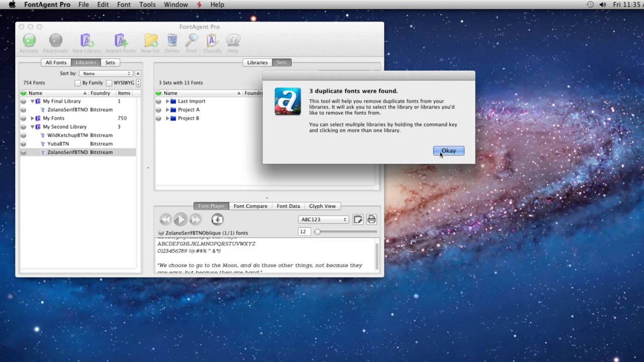This screenshot has width=644, height=362.
Task: Open the Time Machine menu bar icon
Action: 590,5
